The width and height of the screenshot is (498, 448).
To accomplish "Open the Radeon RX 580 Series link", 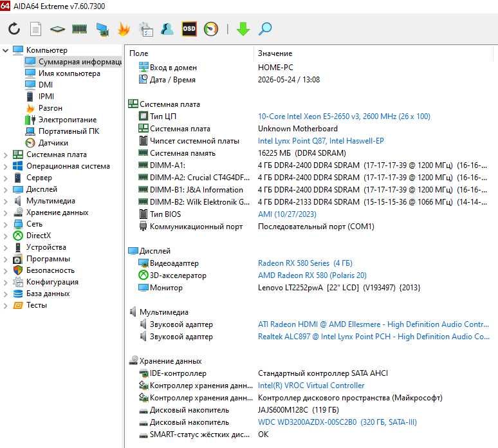I will pyautogui.click(x=305, y=263).
